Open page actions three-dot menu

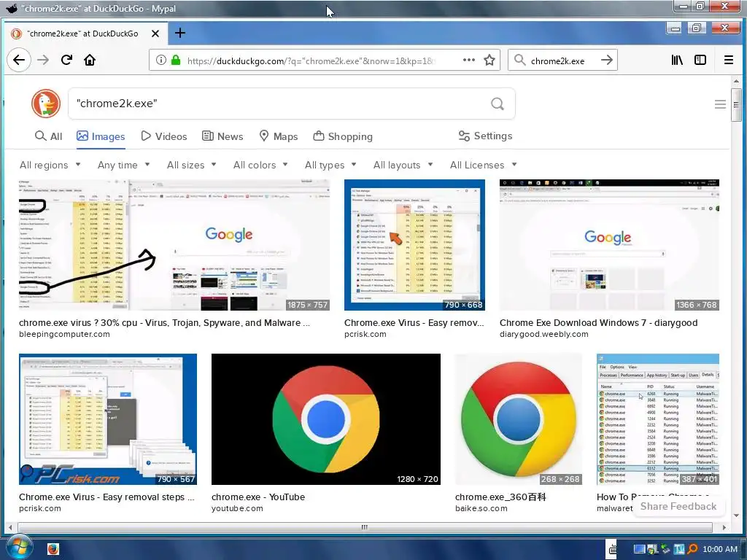469,60
